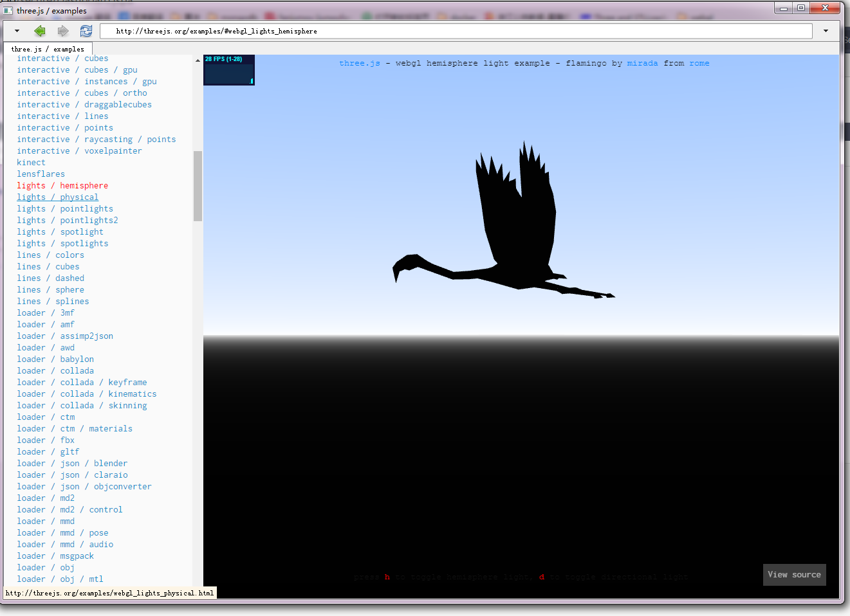Follow the rome link in header
Screen dimensions: 850x616
pyautogui.click(x=699, y=63)
